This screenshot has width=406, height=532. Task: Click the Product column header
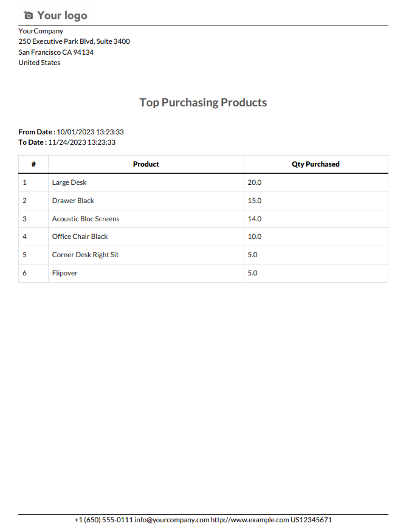(x=146, y=164)
